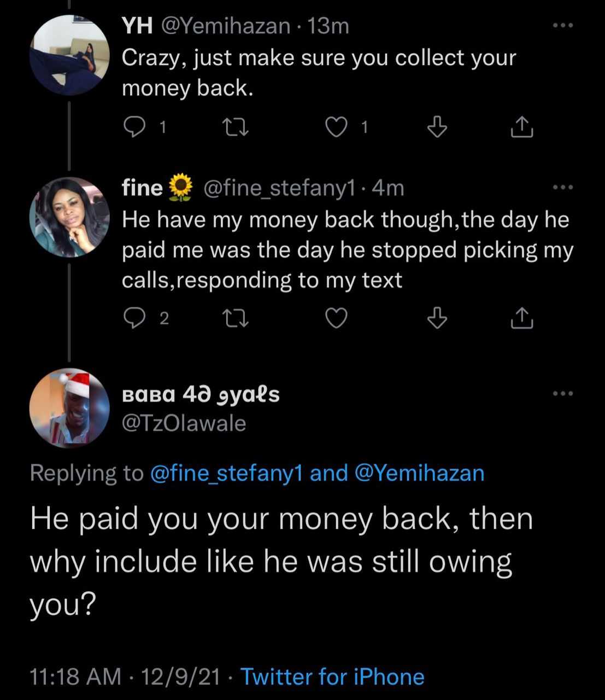
Task: Reply to fine_stefany1's tweet
Action: (x=133, y=318)
